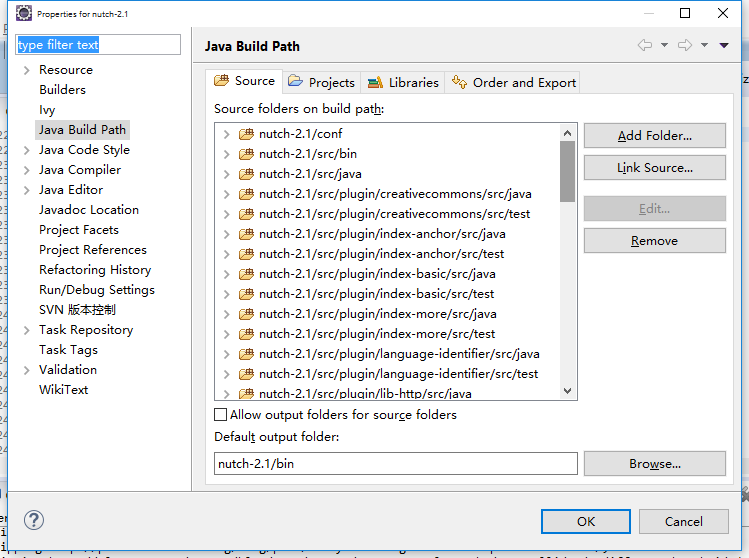This screenshot has height=558, width=749.
Task: Click the Default output folder field
Action: [x=396, y=463]
